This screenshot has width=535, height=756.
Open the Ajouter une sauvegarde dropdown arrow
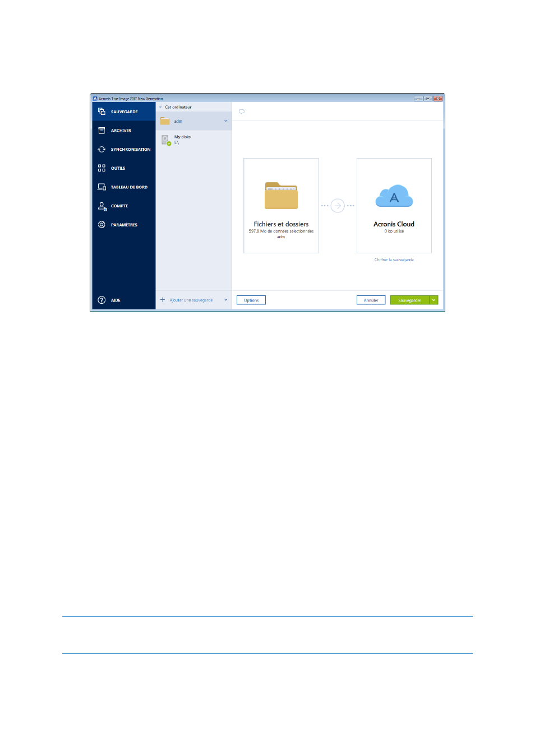226,300
